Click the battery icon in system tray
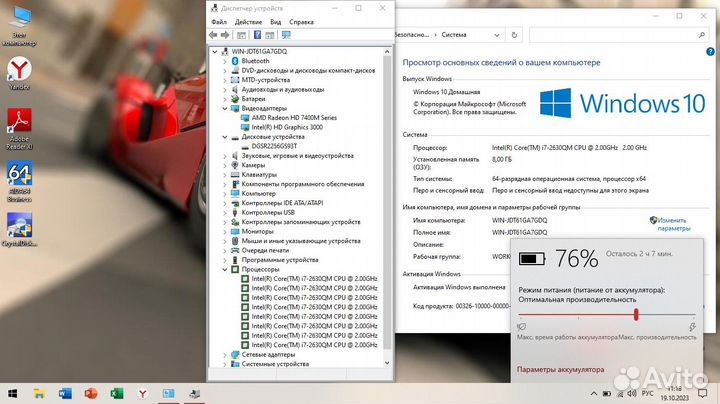The height and width of the screenshot is (404, 720). click(607, 394)
